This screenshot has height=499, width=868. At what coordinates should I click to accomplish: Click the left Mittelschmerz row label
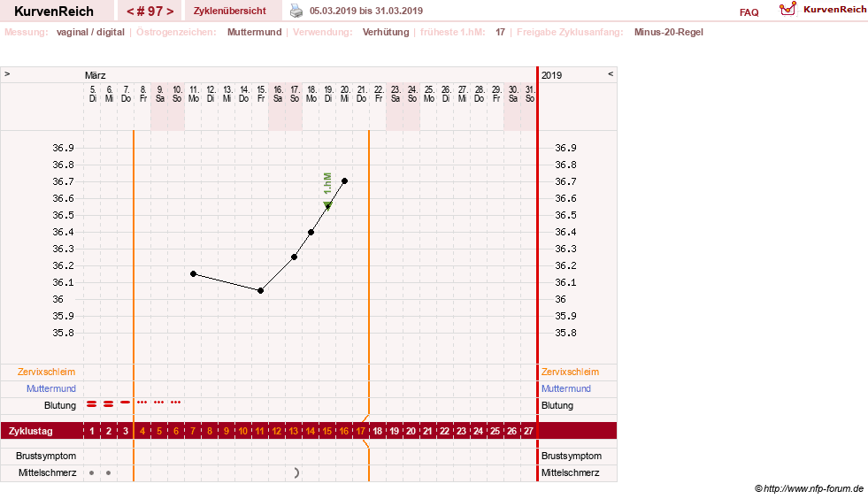pos(47,472)
